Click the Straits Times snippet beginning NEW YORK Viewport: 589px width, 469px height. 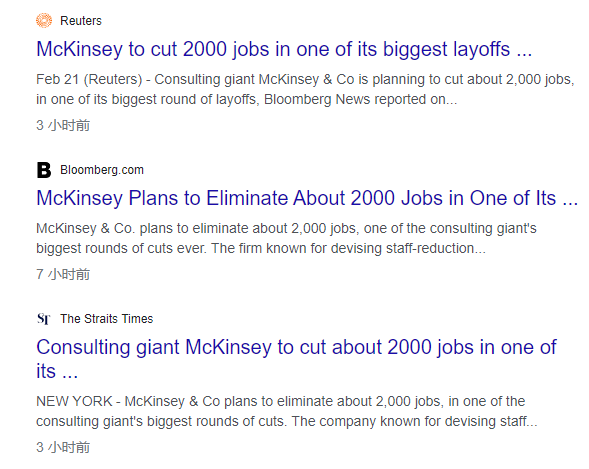tap(287, 411)
